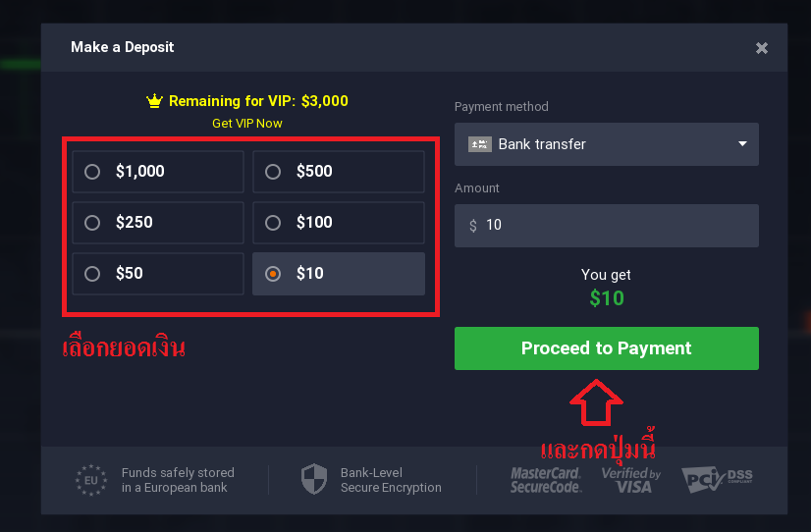The width and height of the screenshot is (811, 532).
Task: Select the $1,000 deposit radio option
Action: 158,172
